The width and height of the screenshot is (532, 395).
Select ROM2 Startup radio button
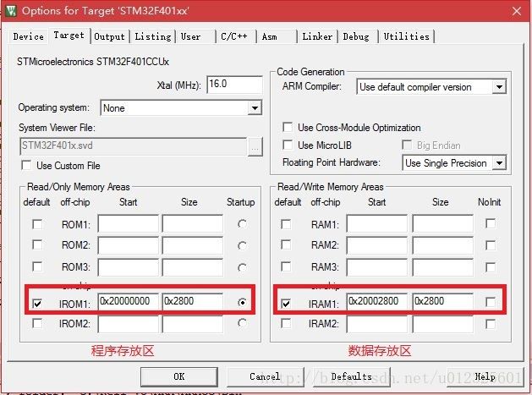pos(242,245)
